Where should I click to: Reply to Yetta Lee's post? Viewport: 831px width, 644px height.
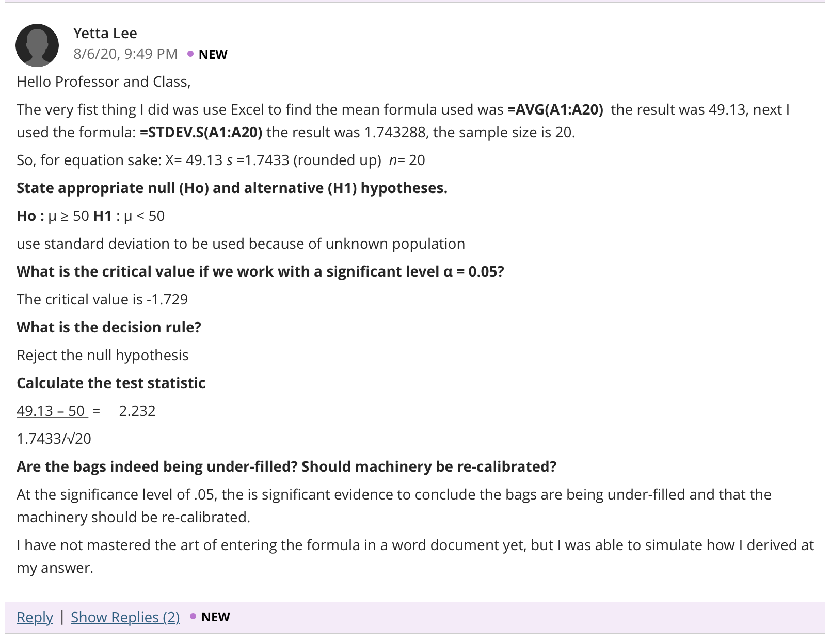35,617
